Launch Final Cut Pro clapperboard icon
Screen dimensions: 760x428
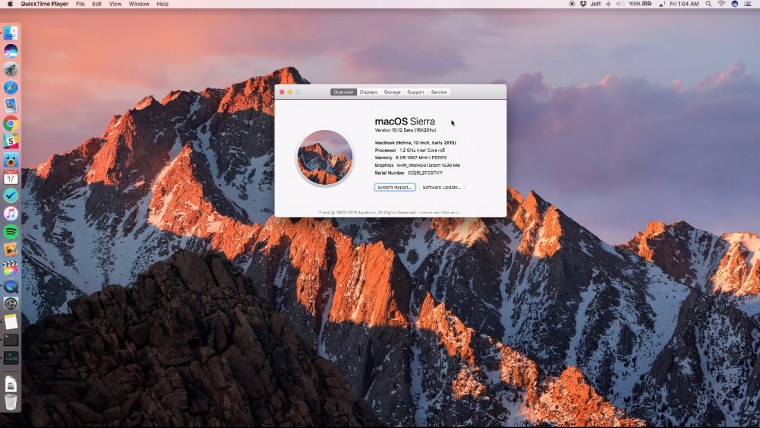(x=11, y=268)
